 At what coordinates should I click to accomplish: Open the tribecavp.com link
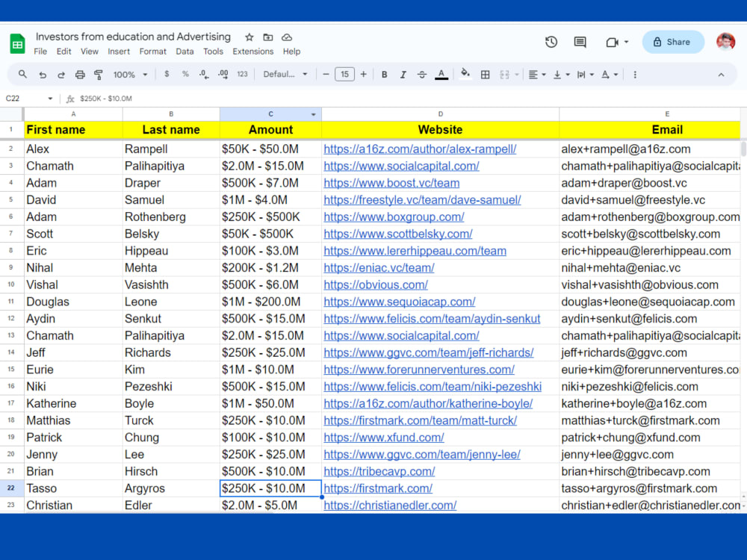[379, 471]
